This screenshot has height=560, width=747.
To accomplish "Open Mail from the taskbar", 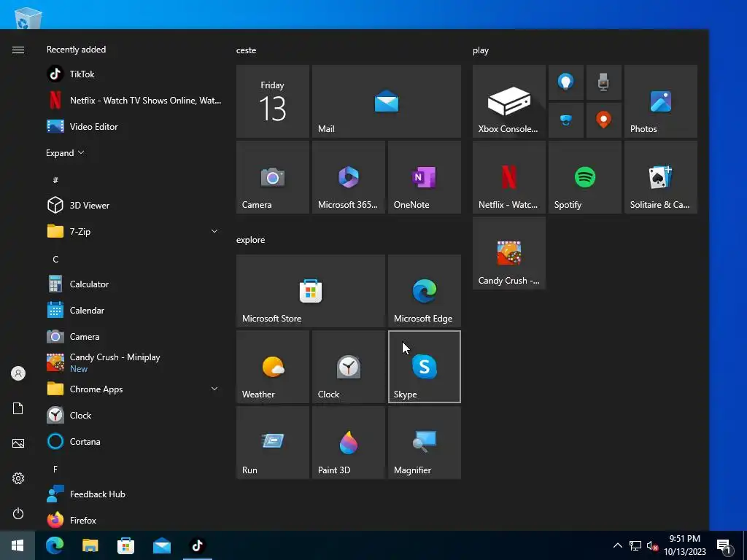I will click(x=162, y=545).
